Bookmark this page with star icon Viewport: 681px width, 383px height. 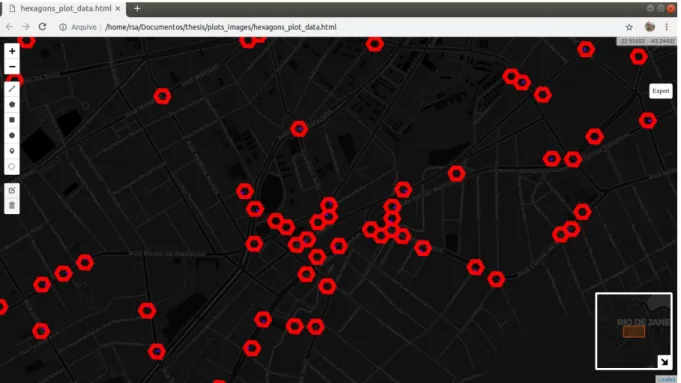(x=629, y=27)
